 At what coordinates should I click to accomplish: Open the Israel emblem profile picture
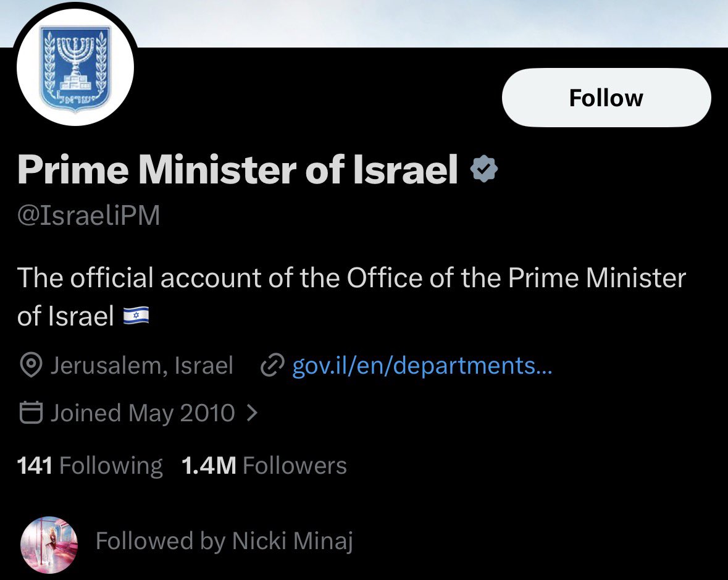click(x=75, y=67)
